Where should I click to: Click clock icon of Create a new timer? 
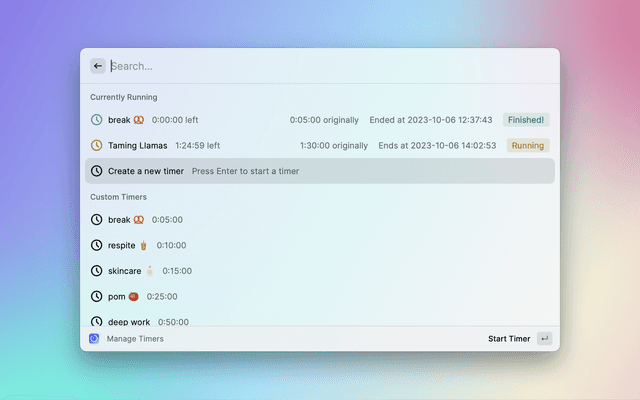click(x=97, y=171)
